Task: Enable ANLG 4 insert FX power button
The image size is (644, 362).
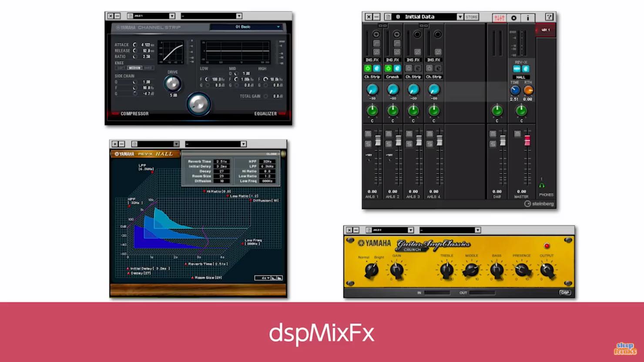Action: click(429, 68)
